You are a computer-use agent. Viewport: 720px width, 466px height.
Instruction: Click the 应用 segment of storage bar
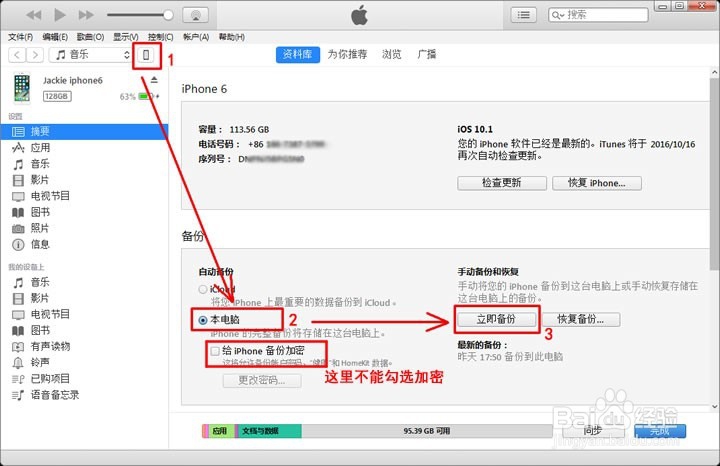tap(219, 431)
